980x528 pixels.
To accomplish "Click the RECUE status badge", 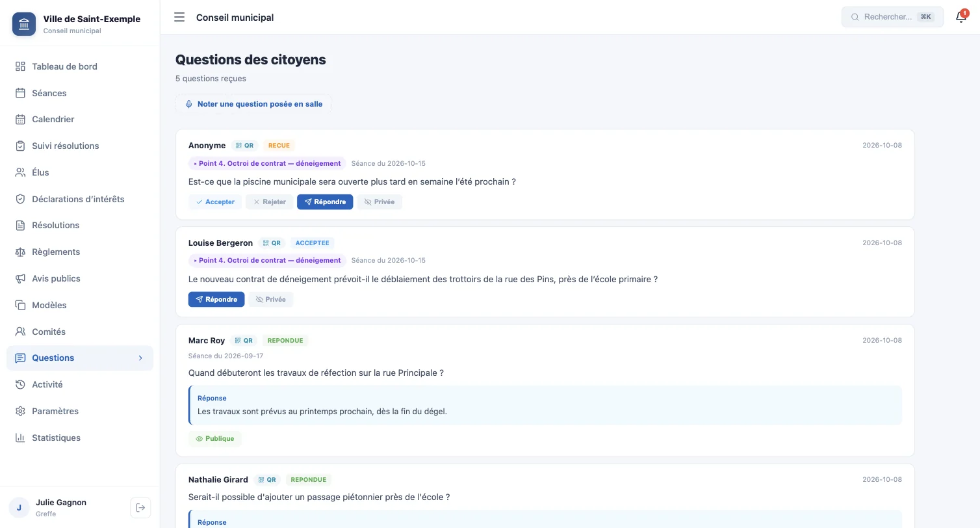I will 279,146.
